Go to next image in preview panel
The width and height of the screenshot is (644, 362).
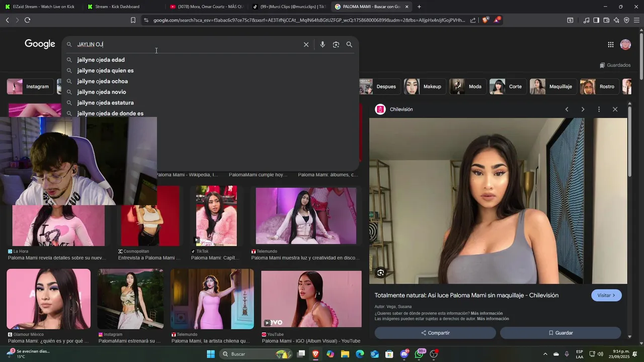click(583, 110)
